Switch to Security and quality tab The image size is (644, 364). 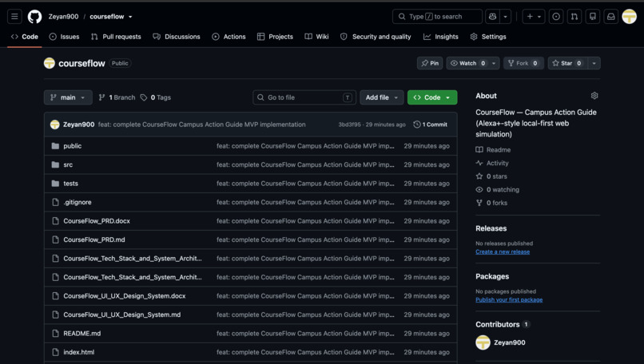(x=376, y=37)
